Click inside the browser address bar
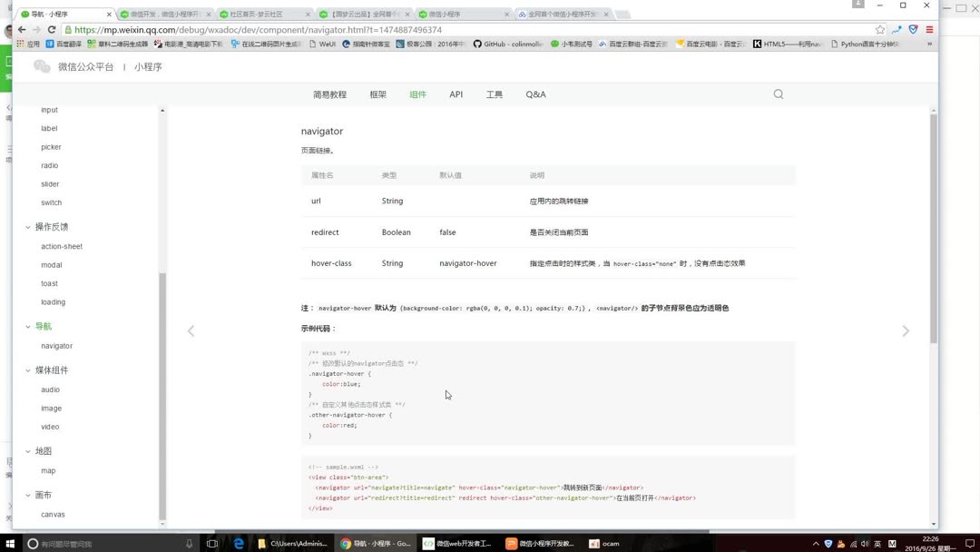Image resolution: width=980 pixels, height=552 pixels. (272, 29)
